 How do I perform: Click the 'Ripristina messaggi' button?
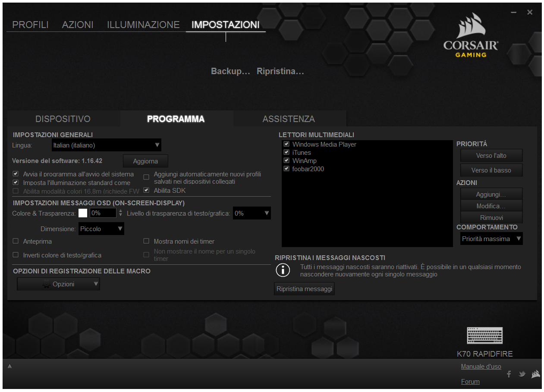tap(305, 289)
